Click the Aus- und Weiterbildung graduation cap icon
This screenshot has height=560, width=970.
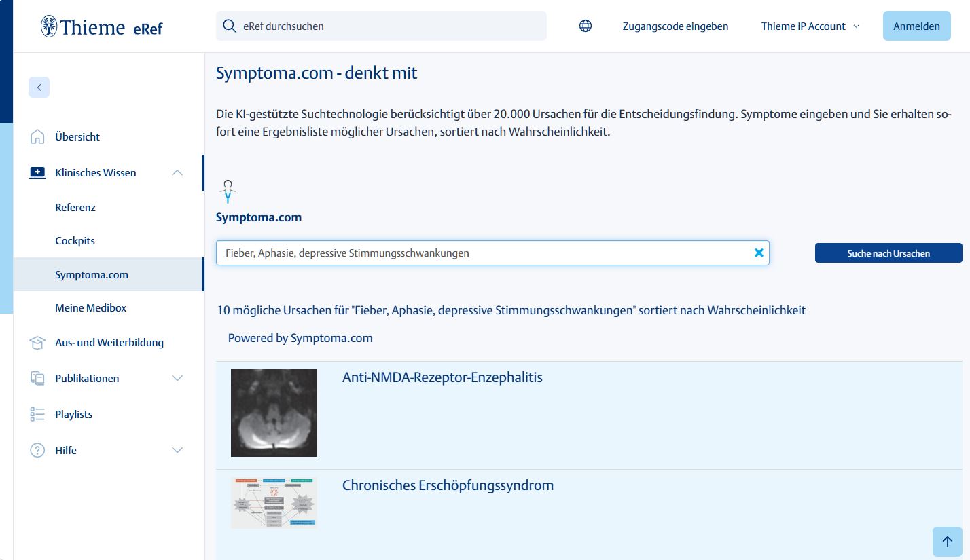click(37, 343)
